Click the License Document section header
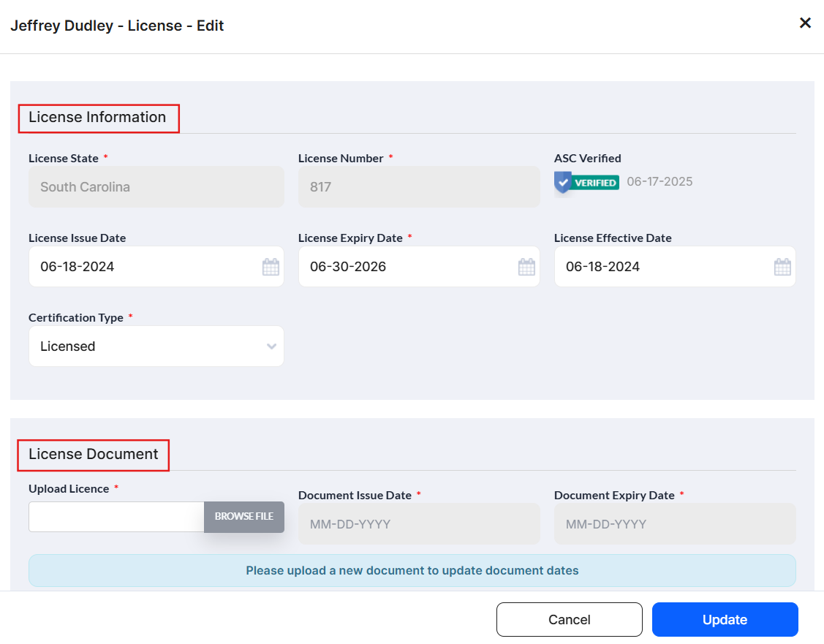 [x=93, y=454]
